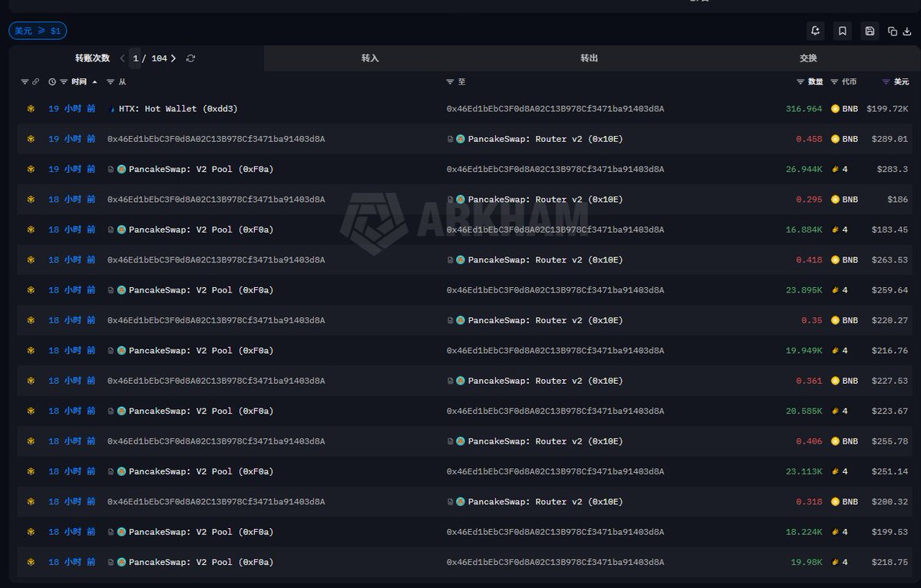
Task: Click the USD value $220.27
Action: pos(890,321)
